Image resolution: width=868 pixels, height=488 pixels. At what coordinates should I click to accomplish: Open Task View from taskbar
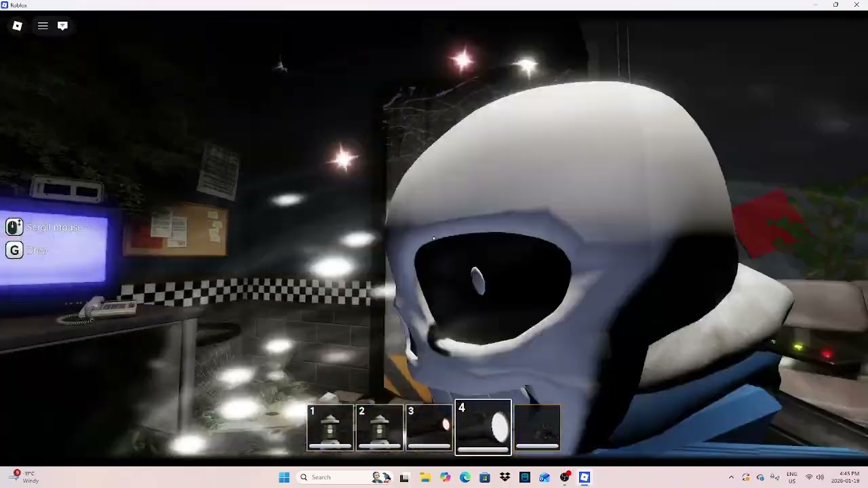(405, 477)
